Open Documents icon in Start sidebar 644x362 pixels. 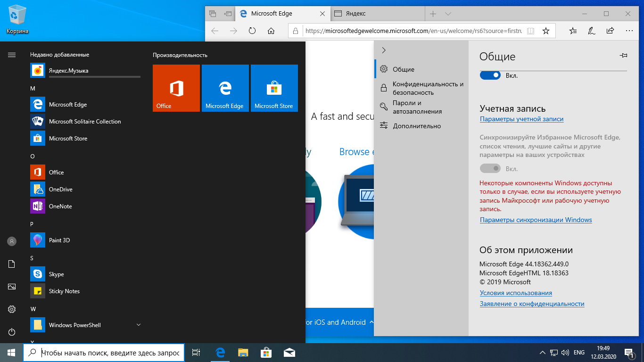click(12, 264)
